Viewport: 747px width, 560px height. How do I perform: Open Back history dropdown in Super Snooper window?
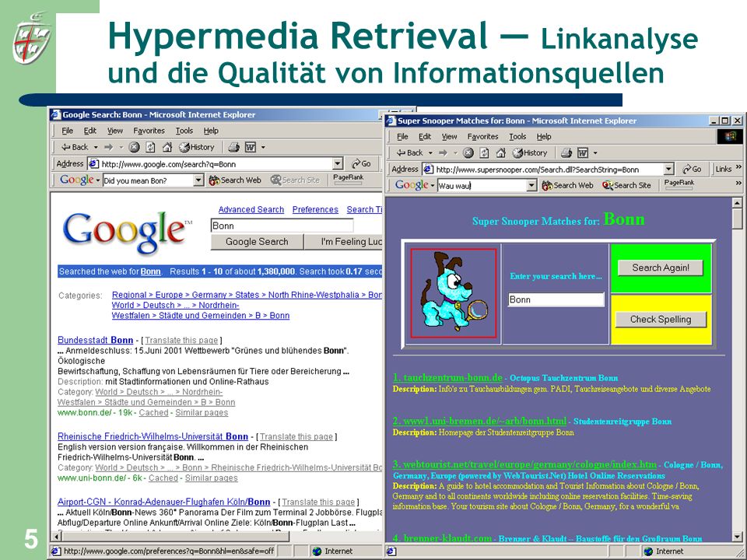click(x=430, y=153)
